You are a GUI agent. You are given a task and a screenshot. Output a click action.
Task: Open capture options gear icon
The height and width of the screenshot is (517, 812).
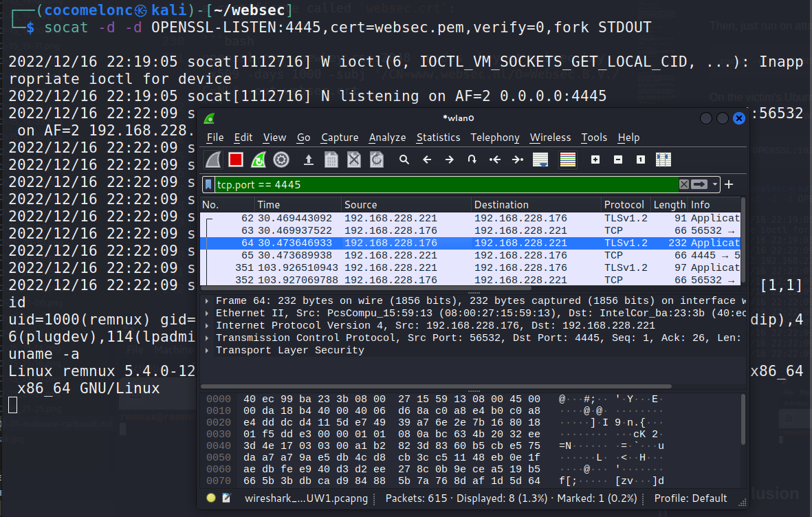(x=281, y=159)
